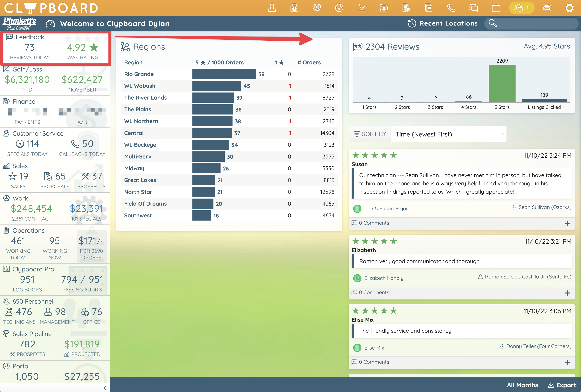The width and height of the screenshot is (581, 392).
Task: Open the chat messages icon
Action: (473, 8)
